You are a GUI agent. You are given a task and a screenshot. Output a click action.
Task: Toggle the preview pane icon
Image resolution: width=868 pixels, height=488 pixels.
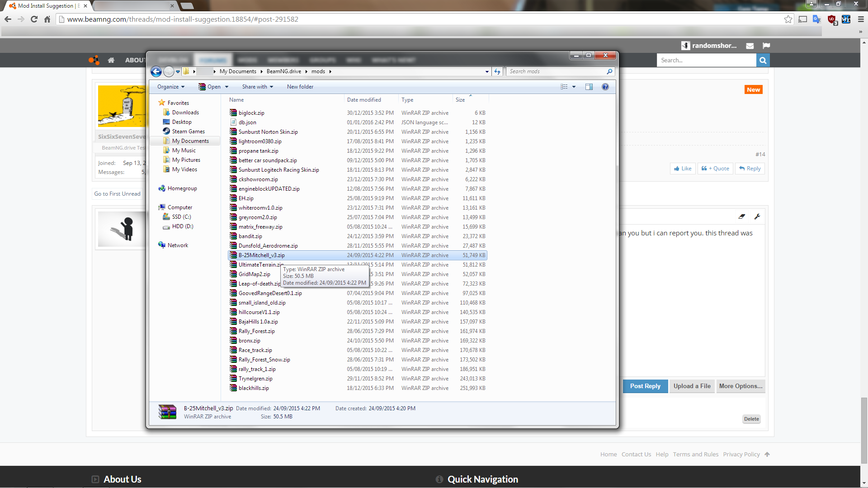[589, 87]
